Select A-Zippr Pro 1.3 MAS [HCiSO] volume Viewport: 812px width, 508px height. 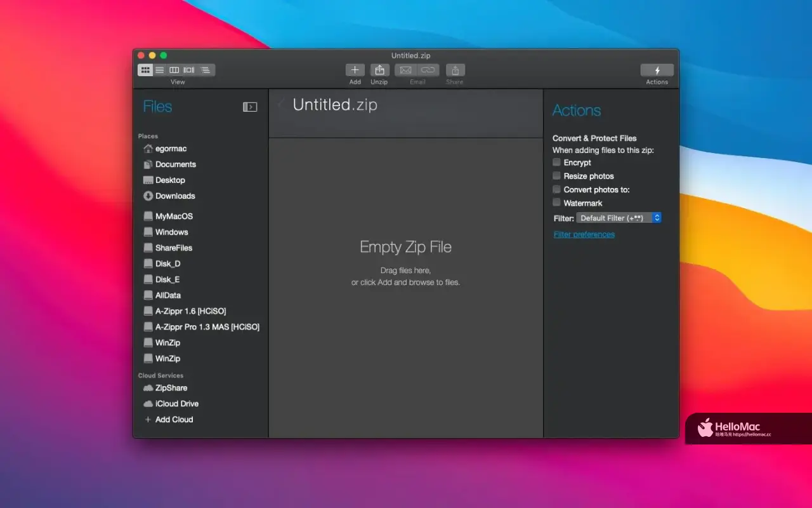pyautogui.click(x=201, y=328)
